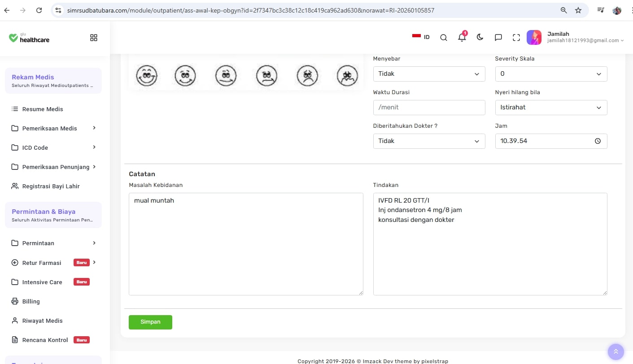Bookmark this page with star icon
633x364 pixels.
(578, 10)
